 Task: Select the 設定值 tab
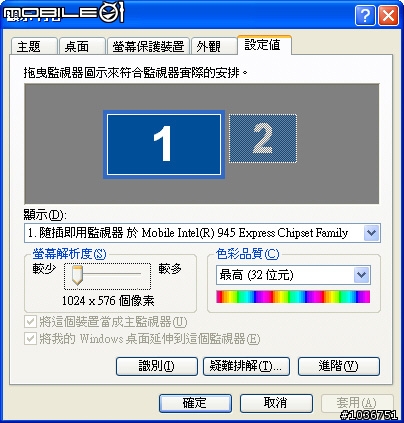264,45
